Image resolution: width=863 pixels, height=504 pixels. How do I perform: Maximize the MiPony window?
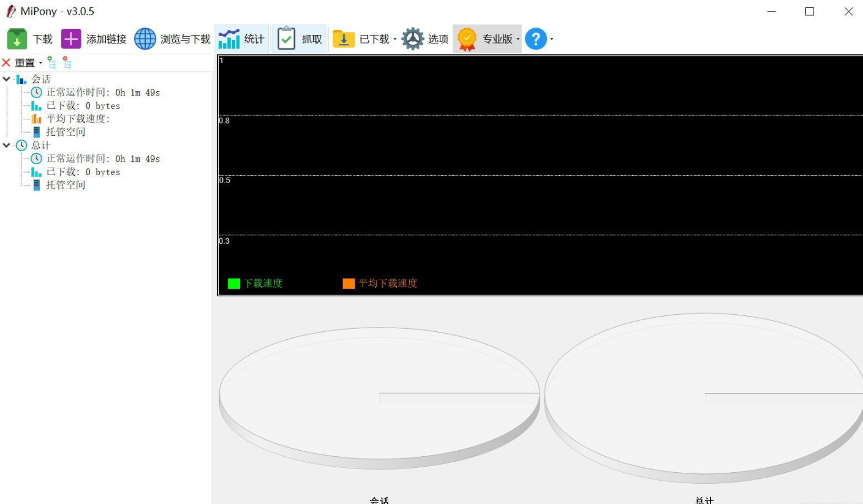click(x=810, y=12)
